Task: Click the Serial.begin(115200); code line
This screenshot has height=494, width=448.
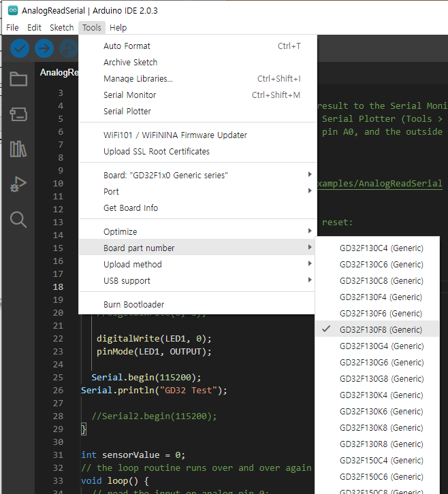Action: coord(146,378)
